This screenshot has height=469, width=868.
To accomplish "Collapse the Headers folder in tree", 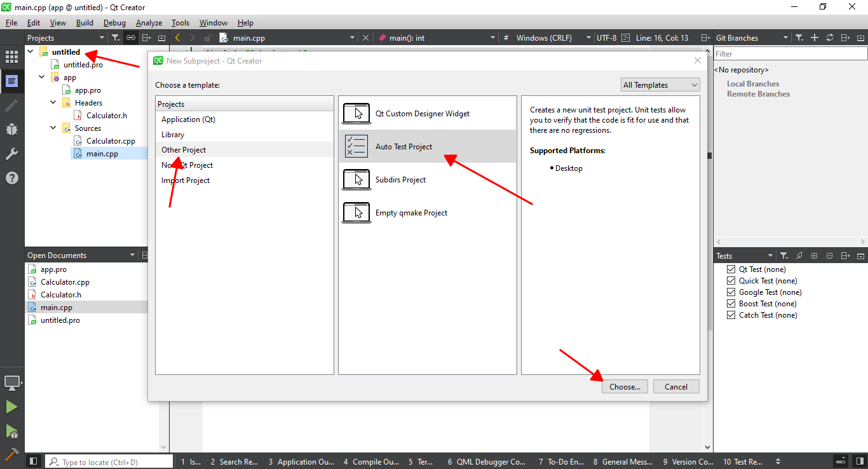I will click(53, 102).
